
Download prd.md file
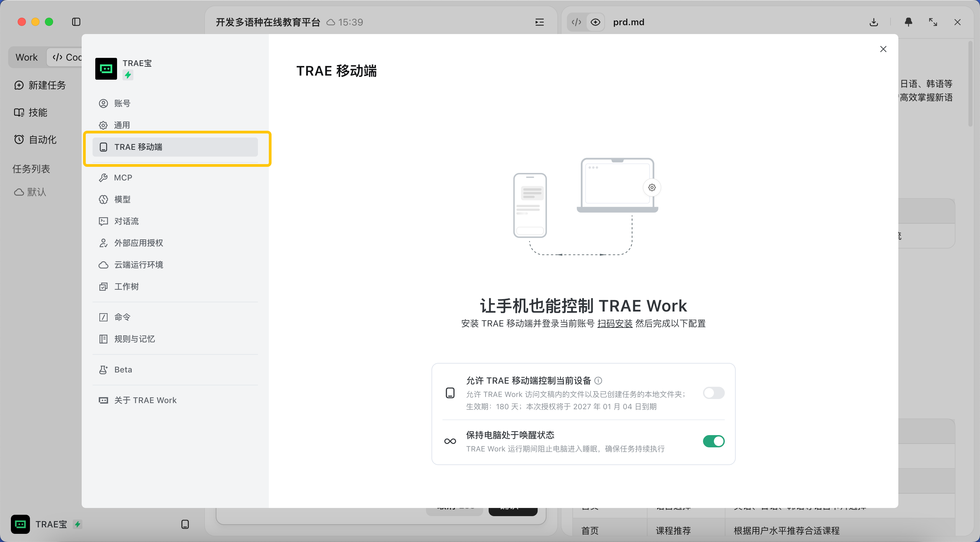click(x=874, y=22)
